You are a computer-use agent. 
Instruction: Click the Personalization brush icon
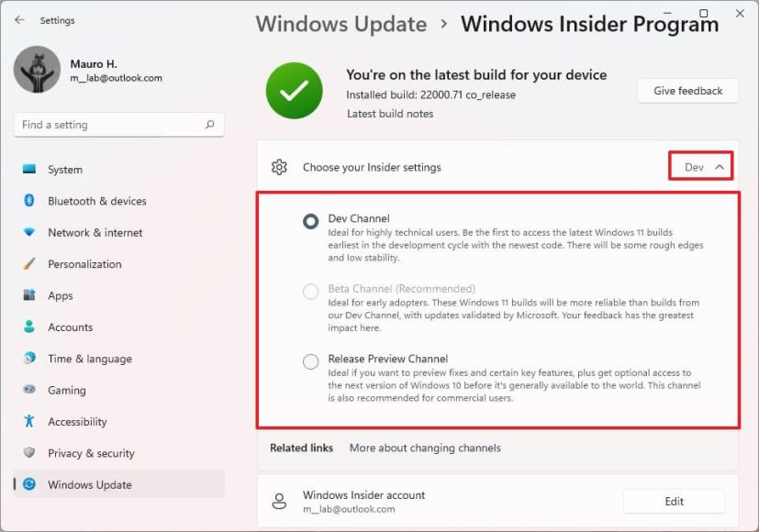[x=28, y=264]
